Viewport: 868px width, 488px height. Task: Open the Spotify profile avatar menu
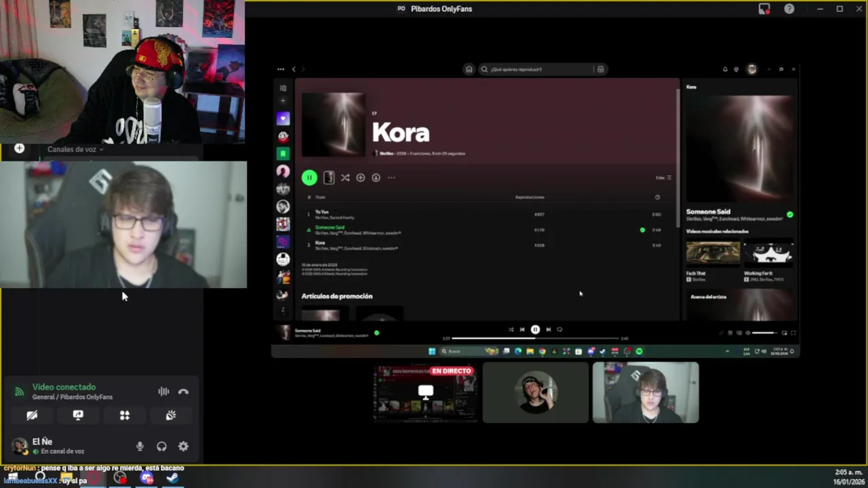(751, 69)
